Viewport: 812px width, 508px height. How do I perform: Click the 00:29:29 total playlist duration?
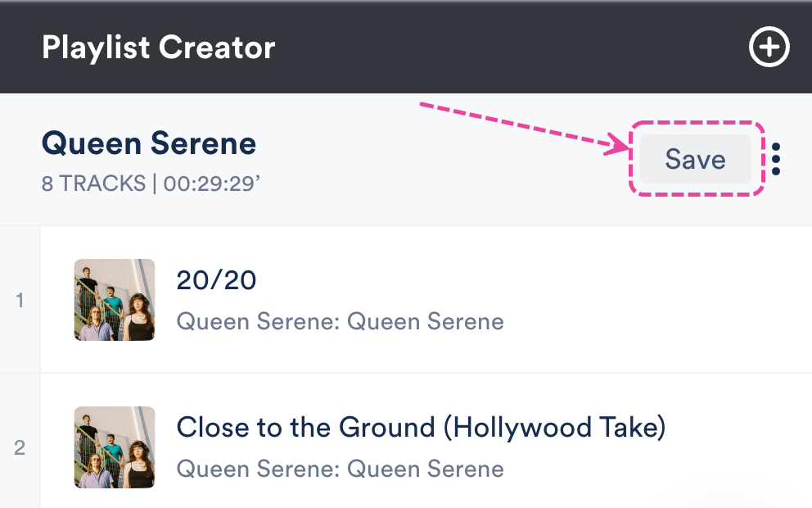[x=211, y=184]
